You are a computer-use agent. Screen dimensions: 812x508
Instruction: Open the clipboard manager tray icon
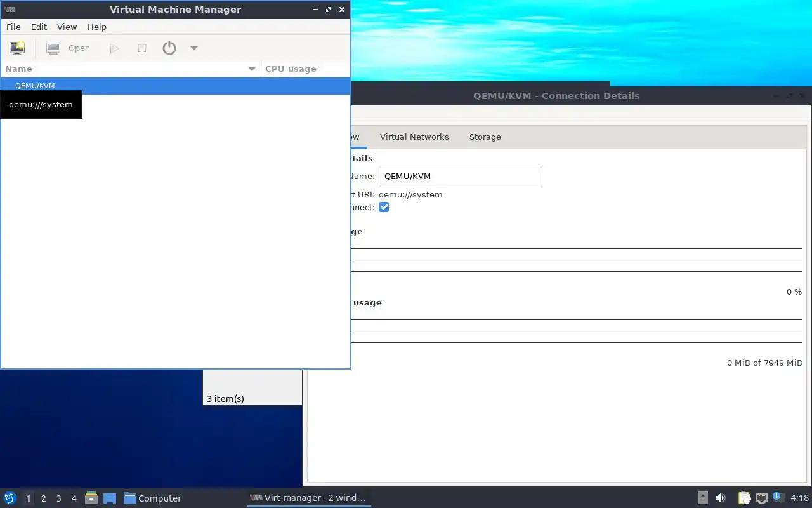(744, 498)
